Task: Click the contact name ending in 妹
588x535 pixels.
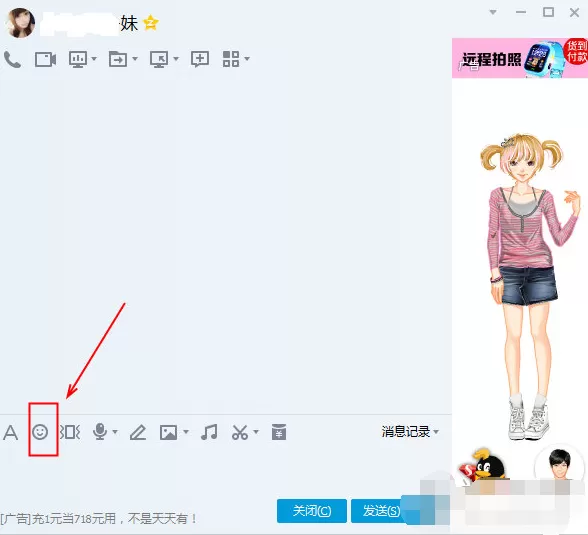Action: (x=88, y=24)
